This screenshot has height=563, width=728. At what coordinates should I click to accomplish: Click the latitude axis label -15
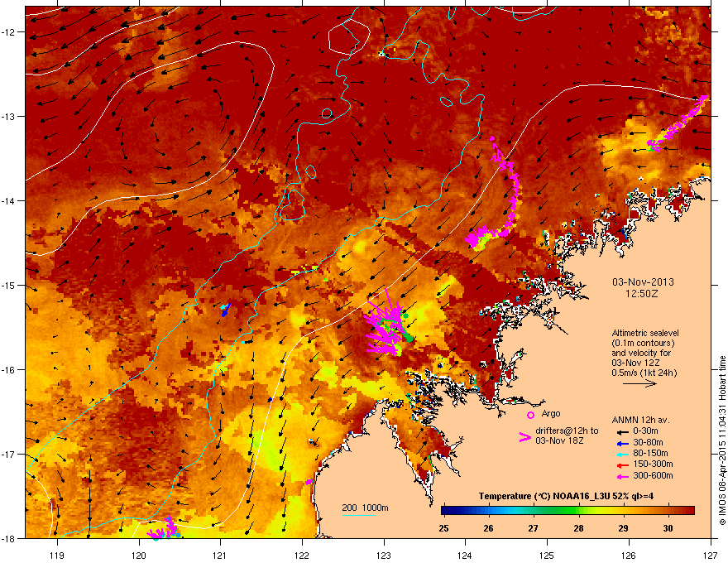(8, 285)
